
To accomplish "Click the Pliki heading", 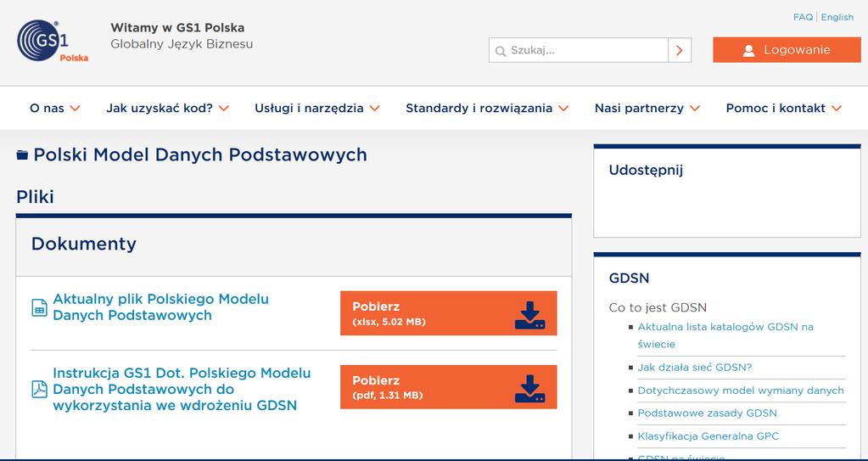I will [x=35, y=197].
